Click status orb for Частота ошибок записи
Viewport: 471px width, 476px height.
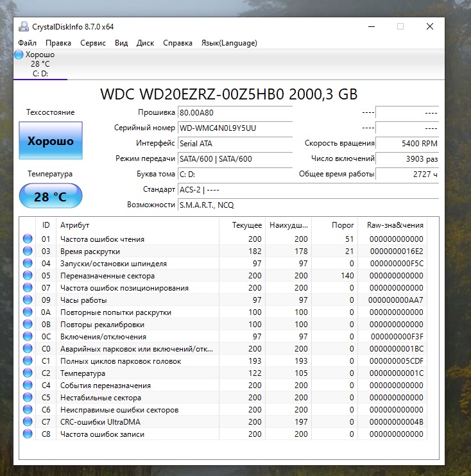pos(28,434)
